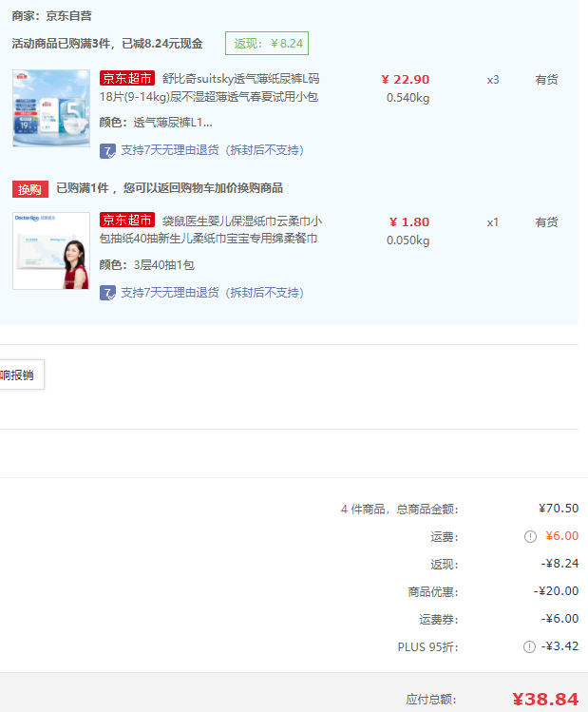This screenshot has height=712, width=588.
Task: Open the 舒比奇suitsky透气薄纸尿裤 product title
Action: tap(209, 87)
